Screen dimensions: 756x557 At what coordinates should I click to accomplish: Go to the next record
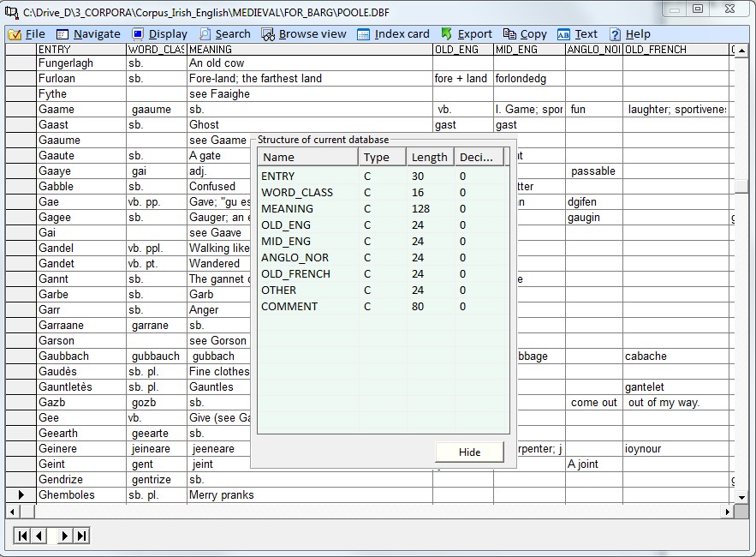click(64, 536)
